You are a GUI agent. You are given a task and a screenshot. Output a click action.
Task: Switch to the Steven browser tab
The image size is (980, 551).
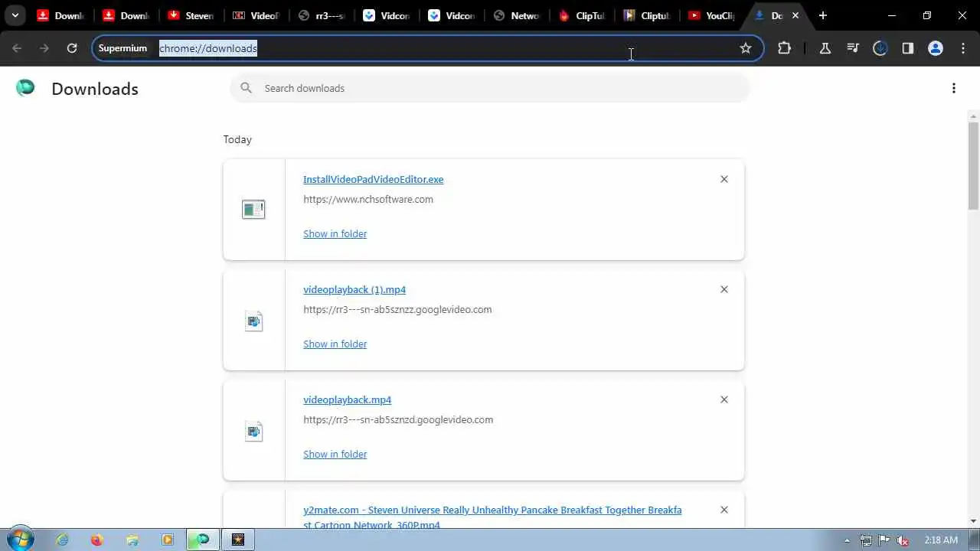191,15
